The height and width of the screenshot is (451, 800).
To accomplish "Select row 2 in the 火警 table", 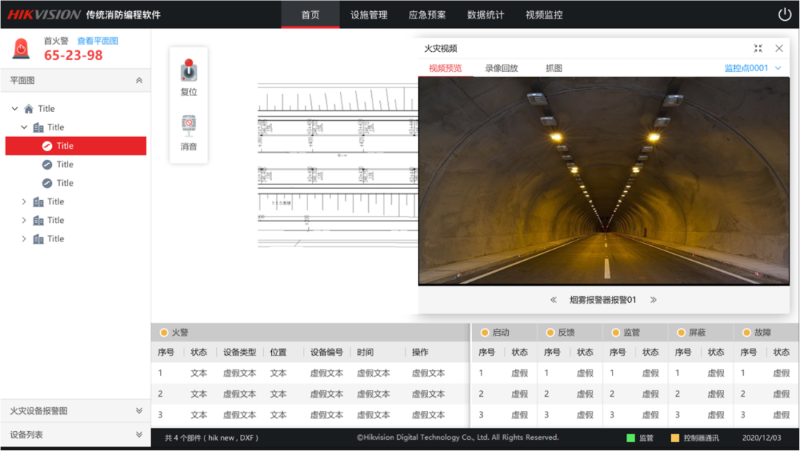I will point(310,394).
